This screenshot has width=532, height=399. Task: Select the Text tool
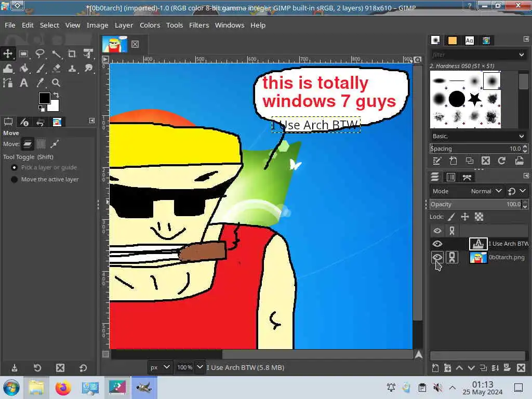24,83
